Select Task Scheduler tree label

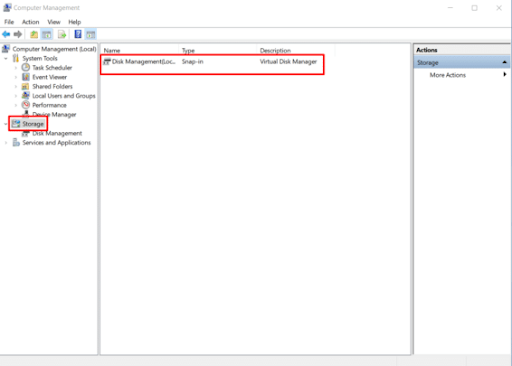coord(52,68)
